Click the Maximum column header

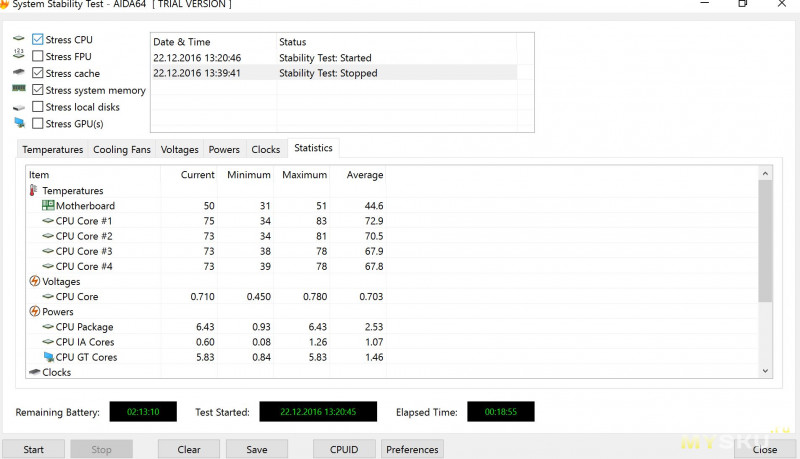tap(302, 175)
